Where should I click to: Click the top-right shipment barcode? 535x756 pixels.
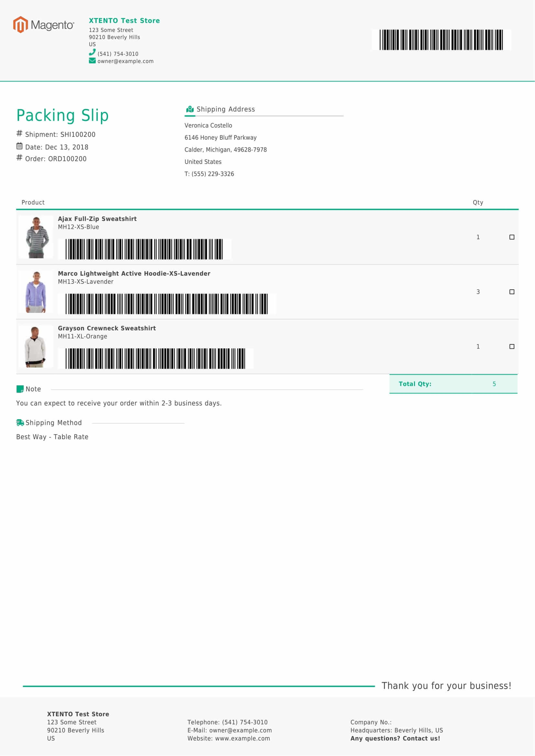441,40
